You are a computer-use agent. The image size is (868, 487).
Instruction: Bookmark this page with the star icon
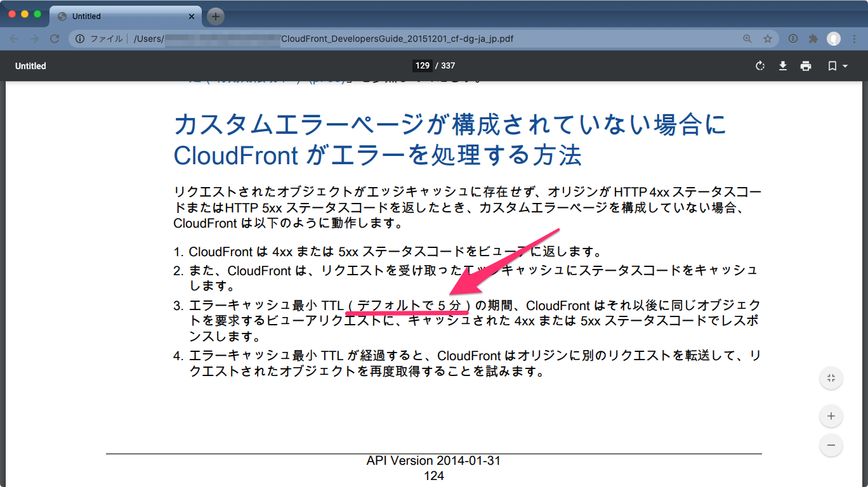pos(767,39)
